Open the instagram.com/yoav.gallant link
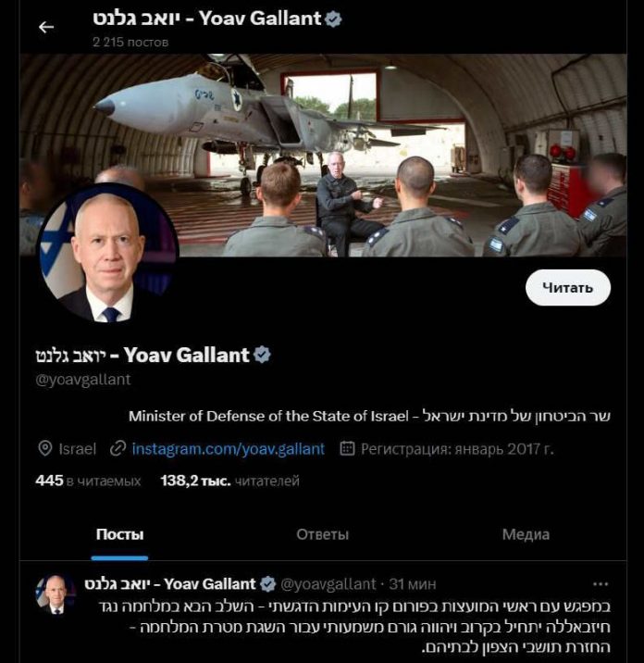 pos(228,448)
